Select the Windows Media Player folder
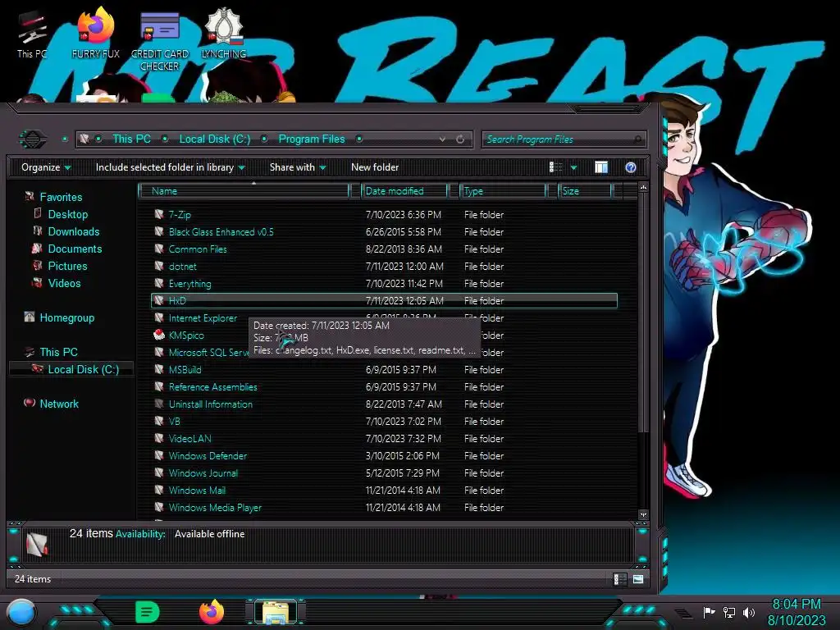Viewport: 840px width, 630px height. pos(215,507)
